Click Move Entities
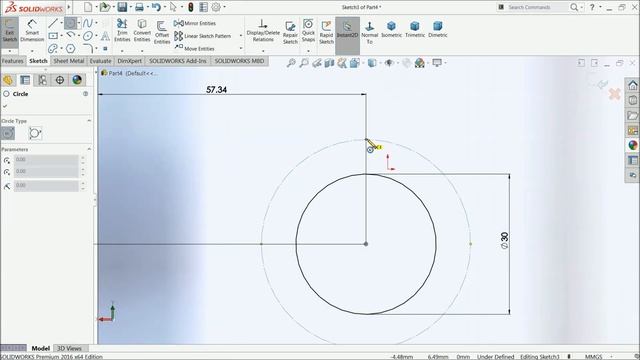The height and width of the screenshot is (360, 640). [194, 49]
